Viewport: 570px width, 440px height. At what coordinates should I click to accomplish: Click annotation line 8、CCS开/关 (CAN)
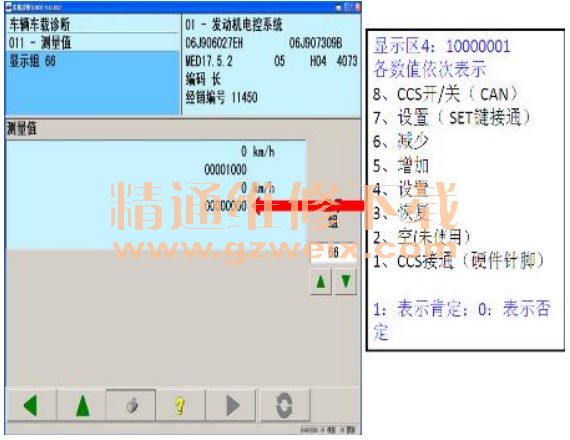pos(445,94)
